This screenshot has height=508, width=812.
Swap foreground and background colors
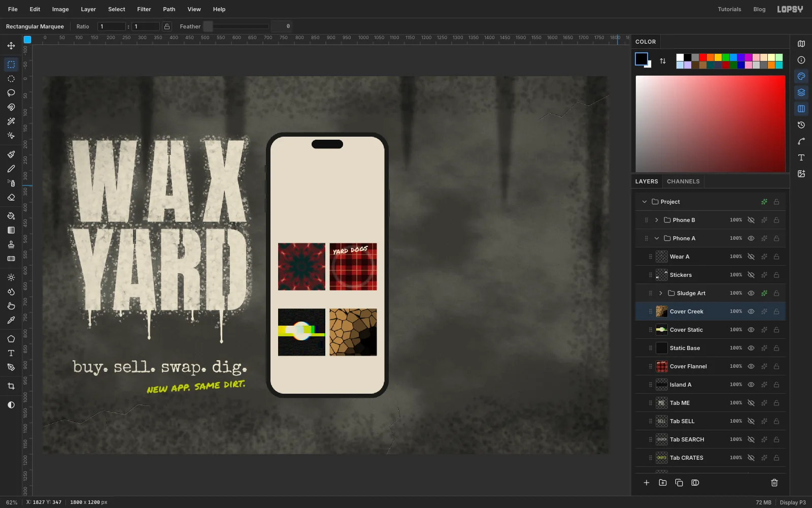coord(663,61)
